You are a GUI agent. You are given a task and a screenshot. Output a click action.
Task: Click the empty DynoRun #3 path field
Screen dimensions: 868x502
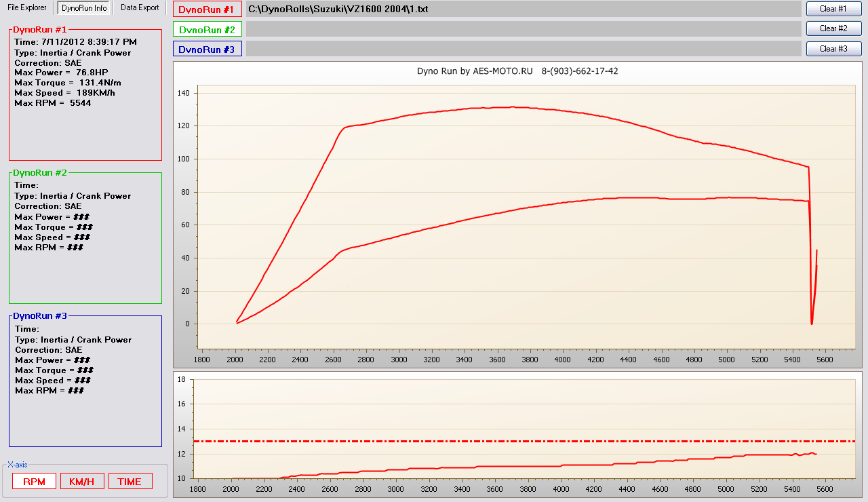[523, 49]
